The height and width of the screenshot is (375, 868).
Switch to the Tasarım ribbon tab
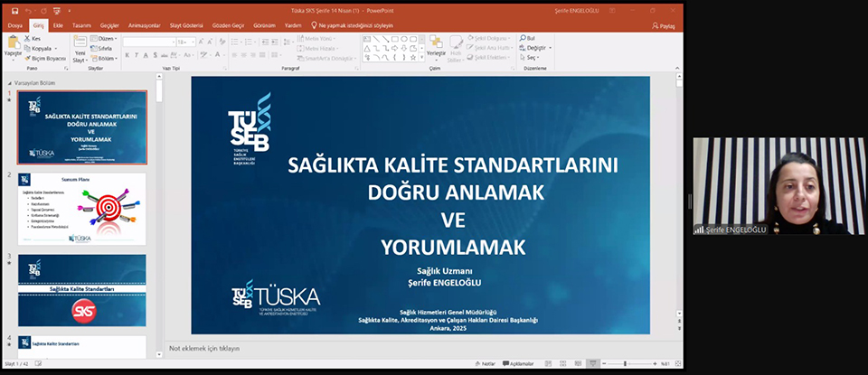(81, 25)
